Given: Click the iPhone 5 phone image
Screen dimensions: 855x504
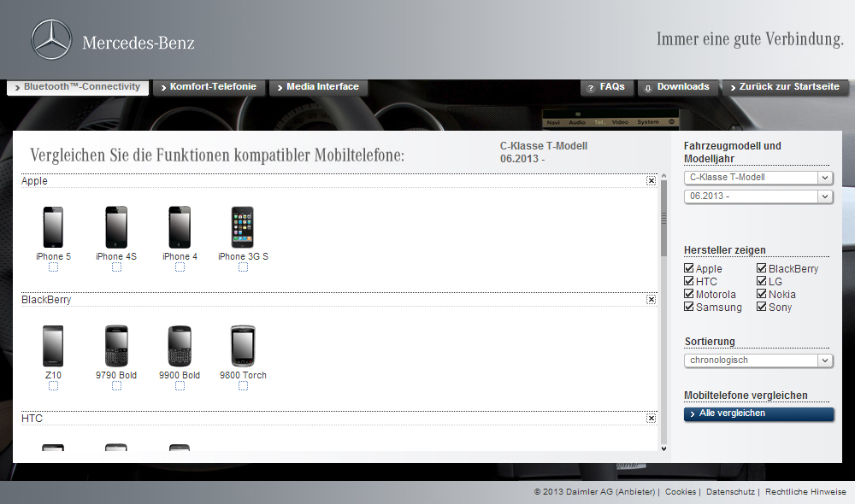Looking at the screenshot, I should tap(53, 227).
